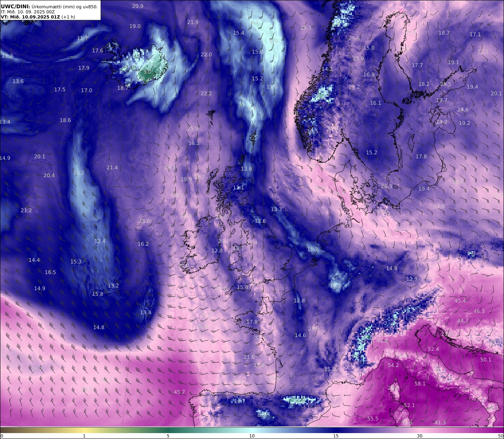Click the 19.0 value northwest of Iceland

pyautogui.click(x=135, y=26)
